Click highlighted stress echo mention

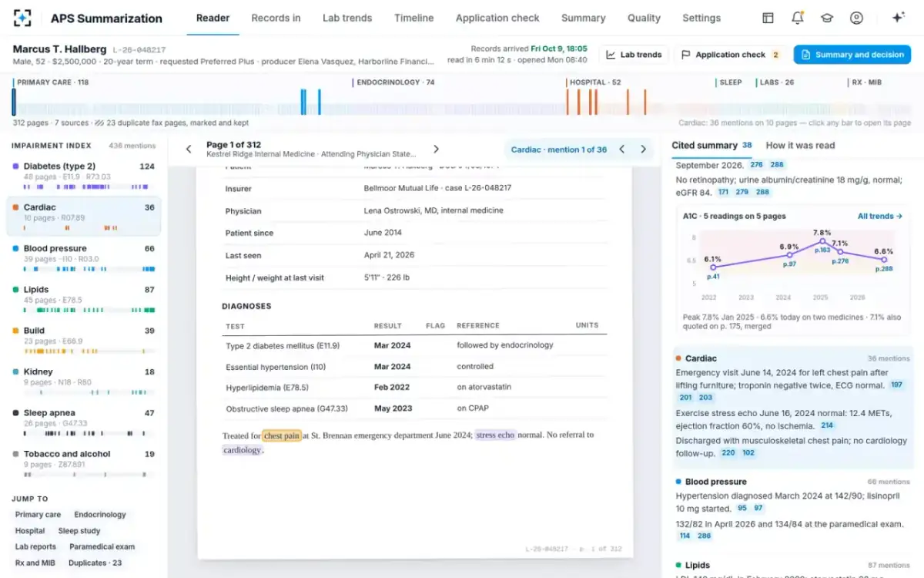[495, 435]
